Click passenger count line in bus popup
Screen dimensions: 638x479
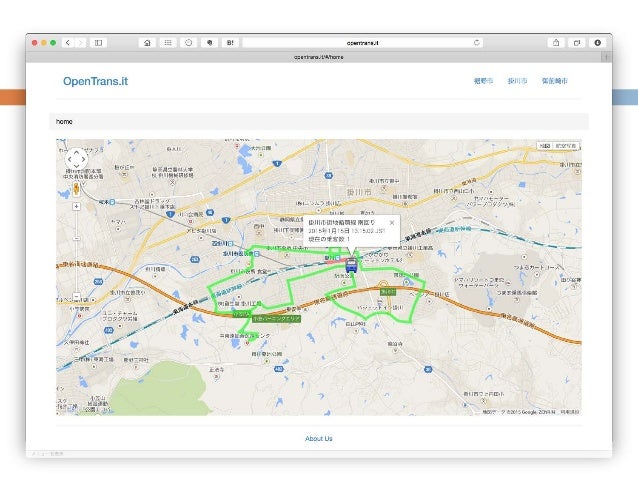[x=329, y=239]
